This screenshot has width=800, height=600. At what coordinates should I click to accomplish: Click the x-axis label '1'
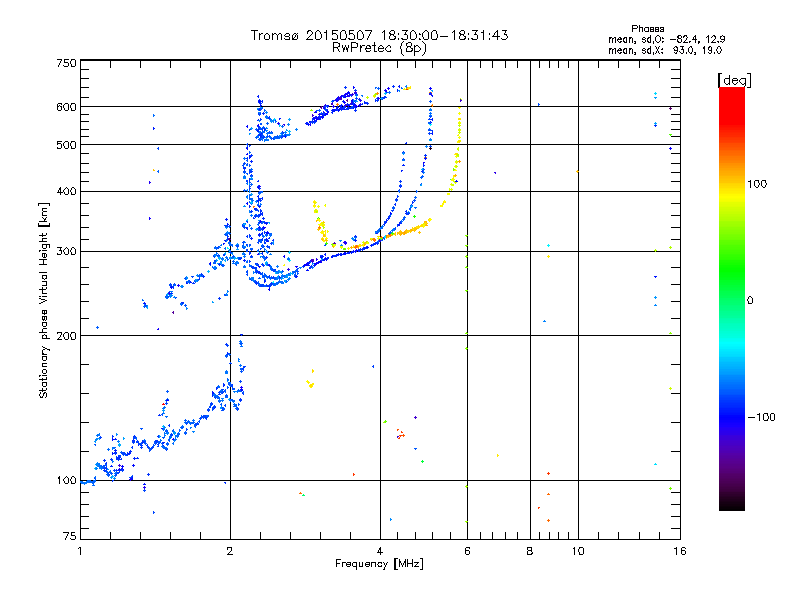(80, 551)
